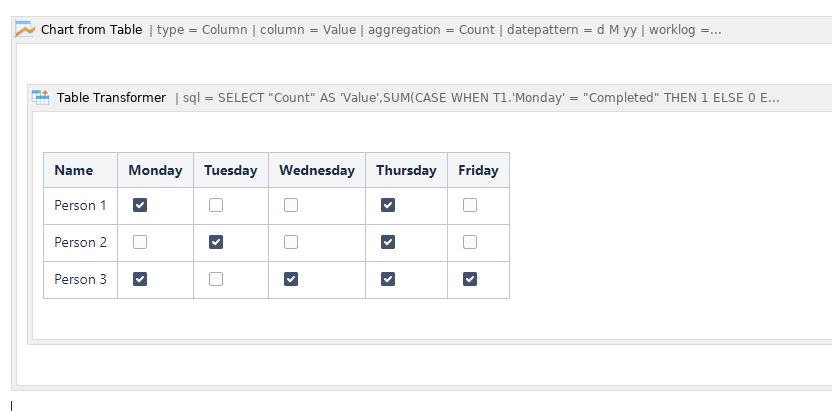Click the Wednesday column header cell
Viewport: 832px width, 411px height.
point(317,170)
